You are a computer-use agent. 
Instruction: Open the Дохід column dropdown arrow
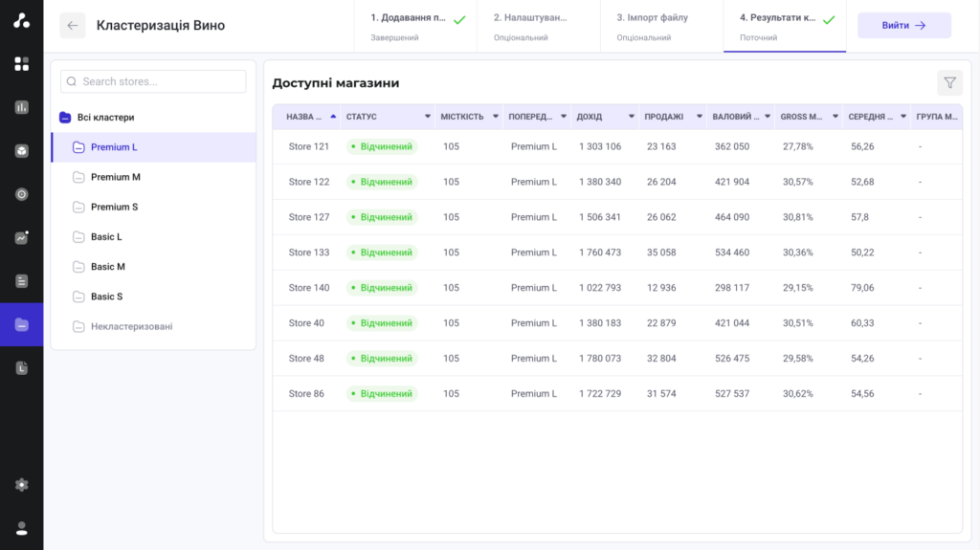(x=632, y=117)
